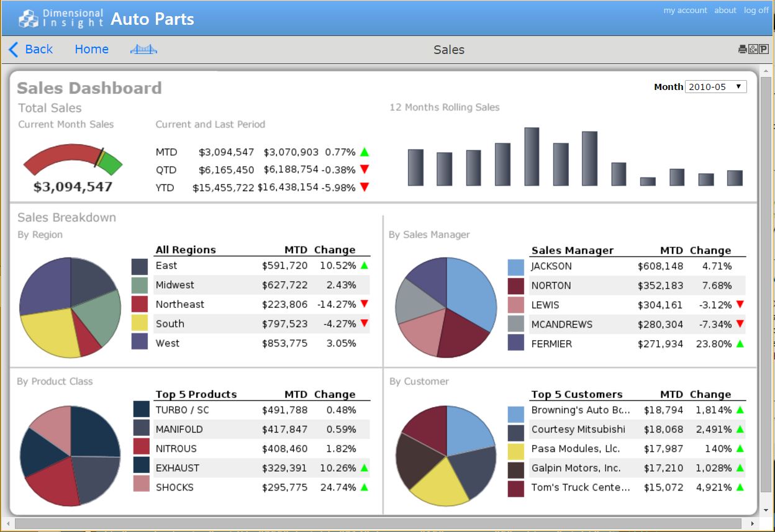
Task: Click the red down arrow next to YTD -5.98%
Action: point(365,187)
